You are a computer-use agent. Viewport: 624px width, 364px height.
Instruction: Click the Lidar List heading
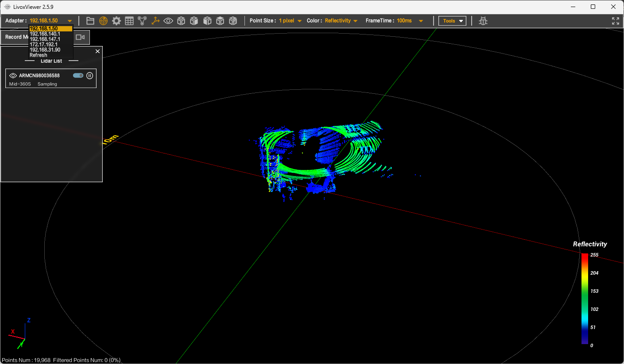(x=51, y=61)
